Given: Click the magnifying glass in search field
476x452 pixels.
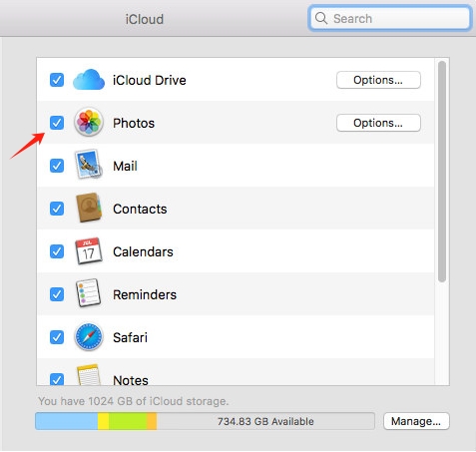Looking at the screenshot, I should [321, 18].
